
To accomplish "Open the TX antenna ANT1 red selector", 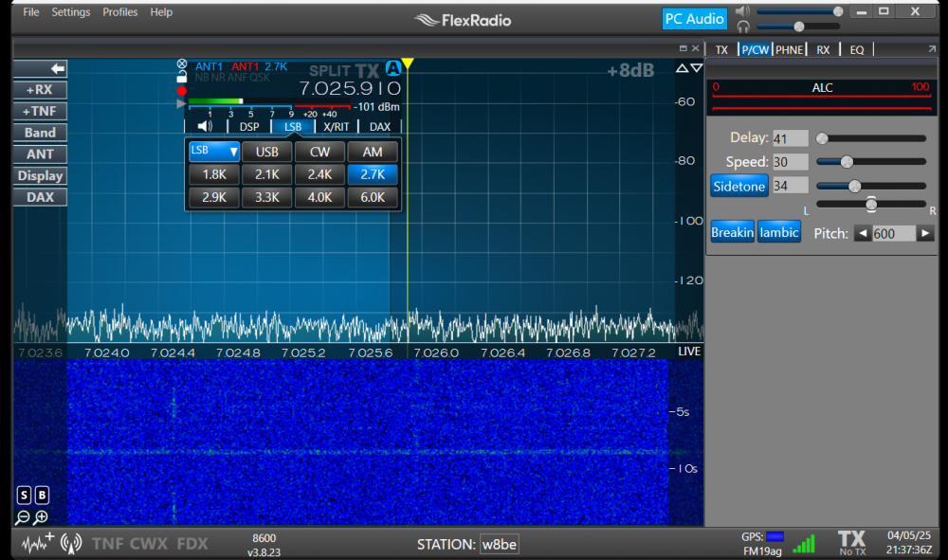I will [245, 66].
